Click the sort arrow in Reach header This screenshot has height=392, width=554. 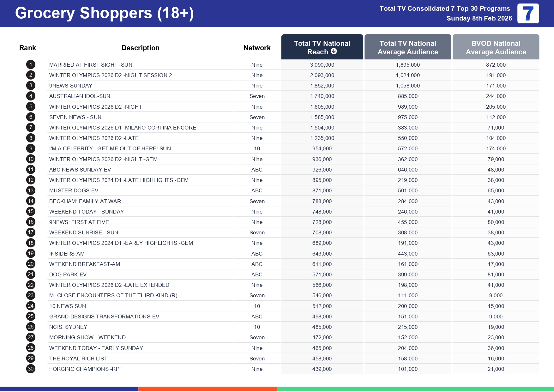[x=334, y=51]
